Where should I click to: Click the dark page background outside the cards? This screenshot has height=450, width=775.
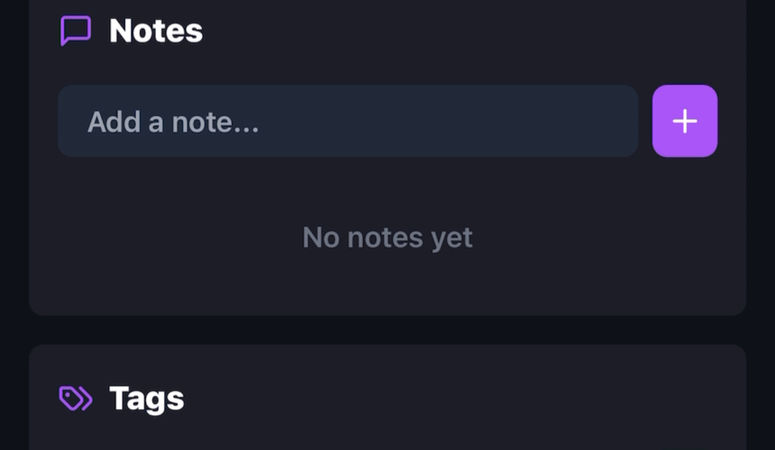click(14, 223)
